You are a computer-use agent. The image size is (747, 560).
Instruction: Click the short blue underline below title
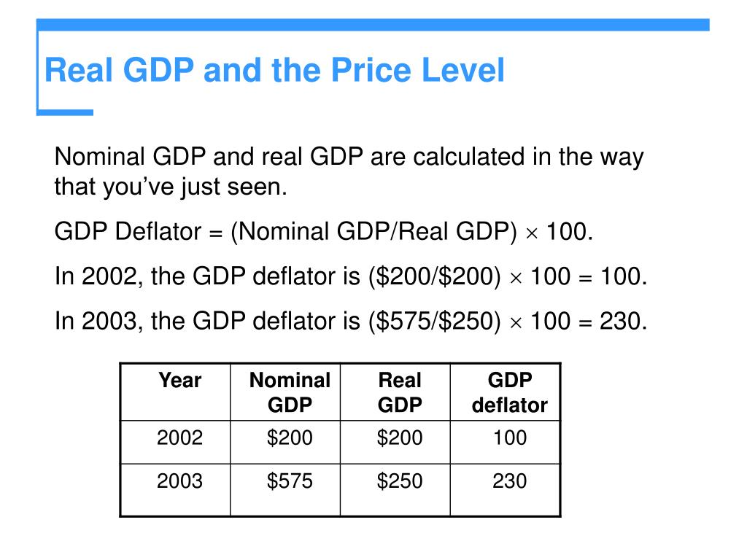(65, 112)
